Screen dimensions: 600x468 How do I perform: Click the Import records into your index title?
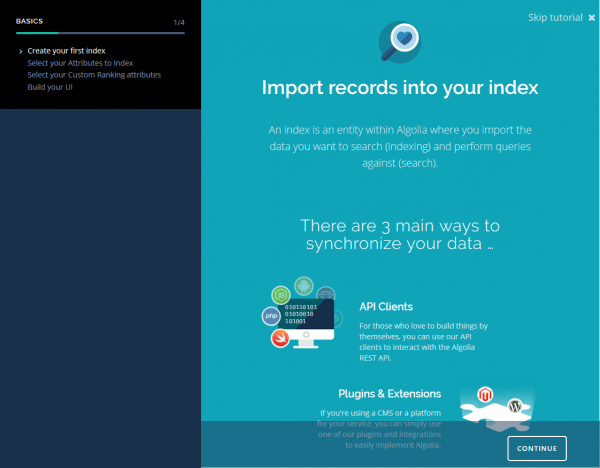click(x=400, y=88)
